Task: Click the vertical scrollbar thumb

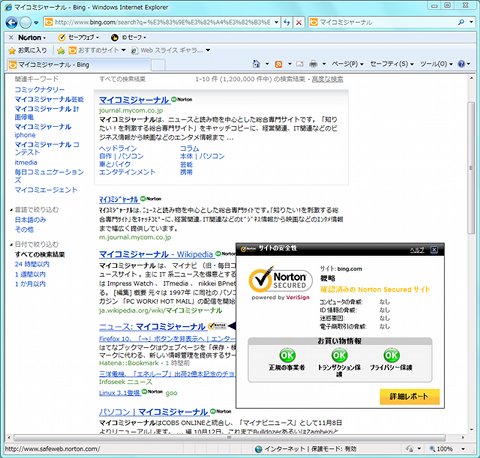Action: pos(471,168)
